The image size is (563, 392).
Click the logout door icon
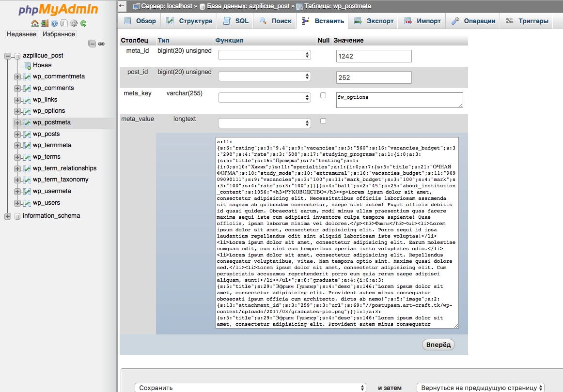[x=44, y=23]
